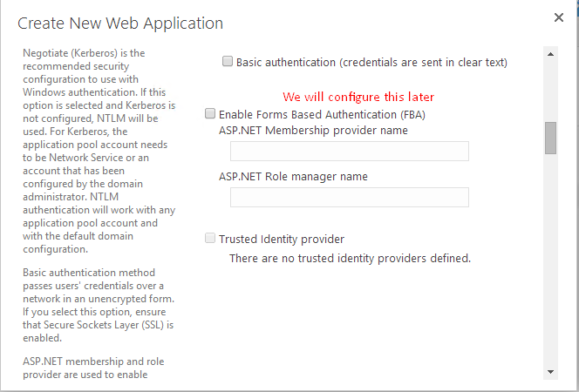Click the 'no trusted identity providers defined' message
Viewport: 579px width, 392px height.
tap(350, 259)
